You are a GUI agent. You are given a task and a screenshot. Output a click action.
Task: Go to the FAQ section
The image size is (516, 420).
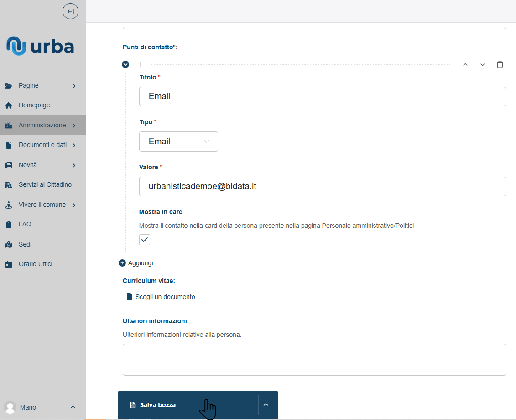click(25, 225)
